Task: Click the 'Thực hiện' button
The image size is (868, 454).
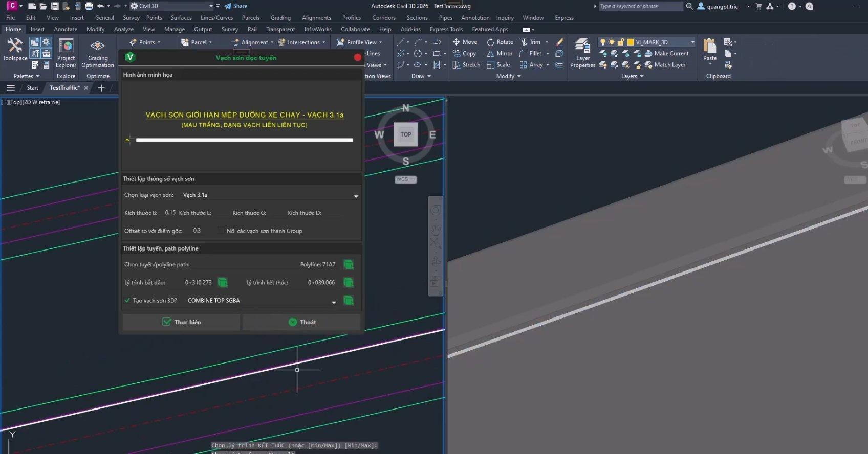Action: point(181,322)
